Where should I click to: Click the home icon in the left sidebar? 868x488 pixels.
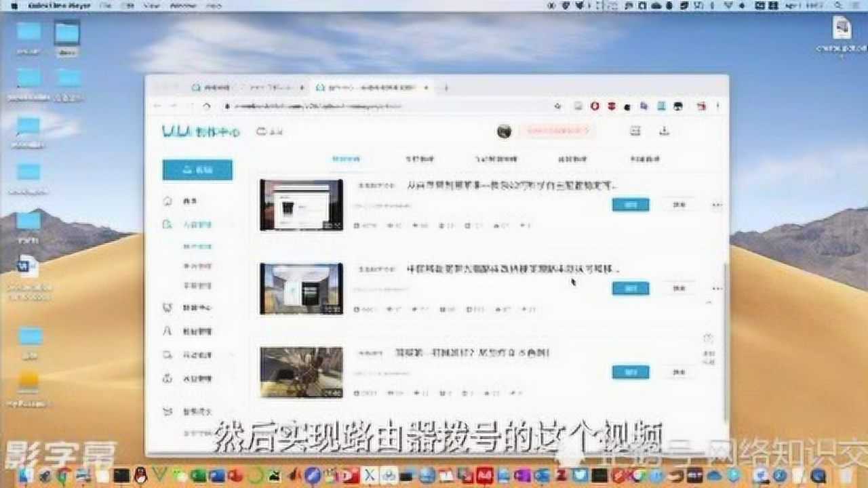[167, 201]
